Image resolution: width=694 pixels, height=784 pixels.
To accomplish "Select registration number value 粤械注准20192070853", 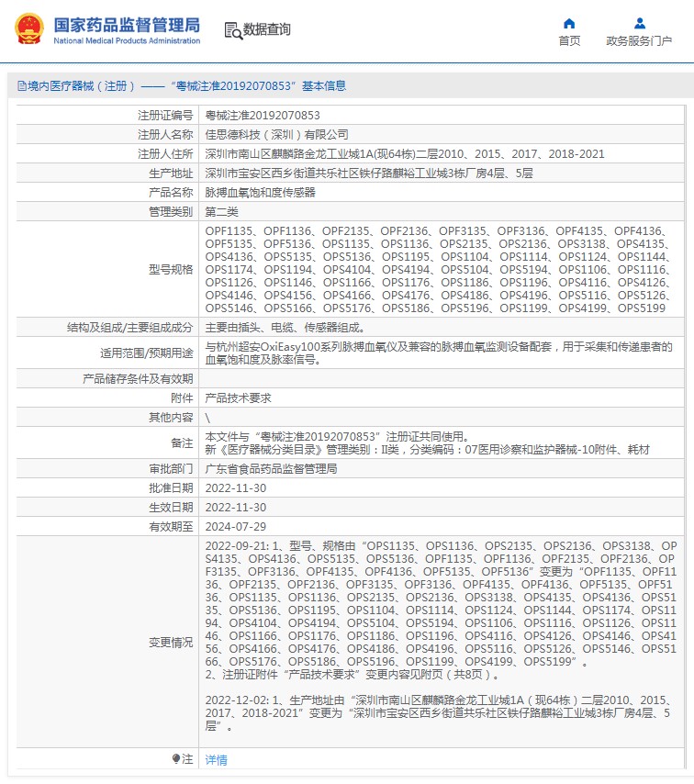I will tap(263, 116).
